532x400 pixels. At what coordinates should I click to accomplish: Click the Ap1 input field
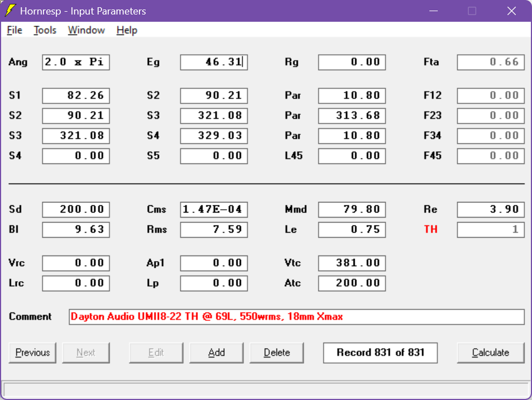point(214,263)
